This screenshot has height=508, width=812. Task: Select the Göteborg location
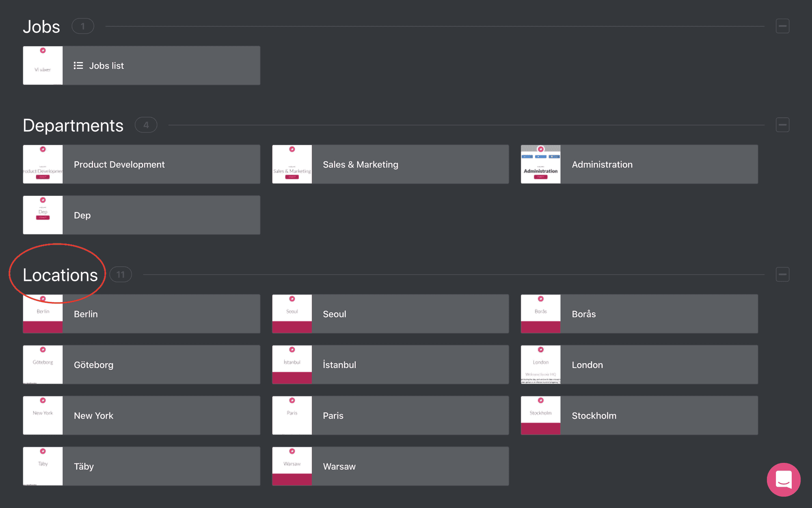point(141,365)
